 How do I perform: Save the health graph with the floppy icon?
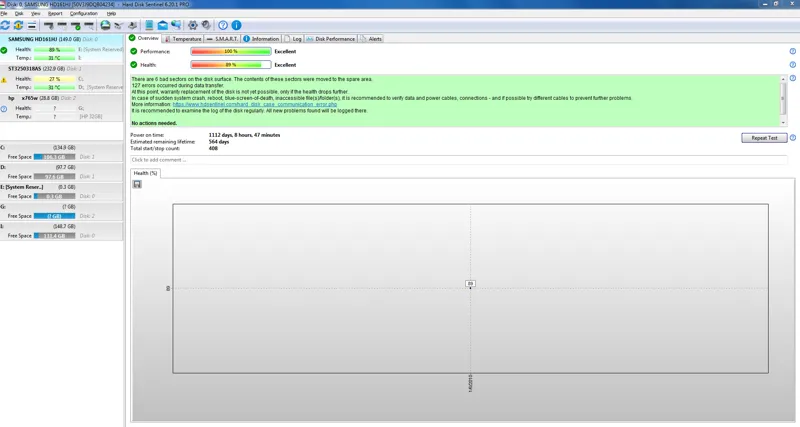137,184
